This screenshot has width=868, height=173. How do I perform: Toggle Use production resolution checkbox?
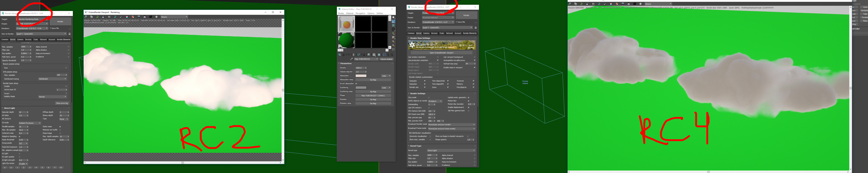click(438, 60)
